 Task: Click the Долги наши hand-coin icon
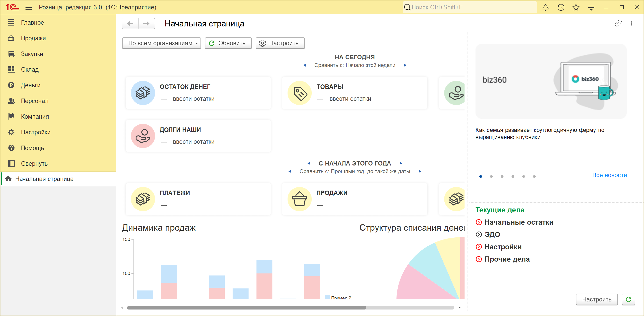pos(143,136)
